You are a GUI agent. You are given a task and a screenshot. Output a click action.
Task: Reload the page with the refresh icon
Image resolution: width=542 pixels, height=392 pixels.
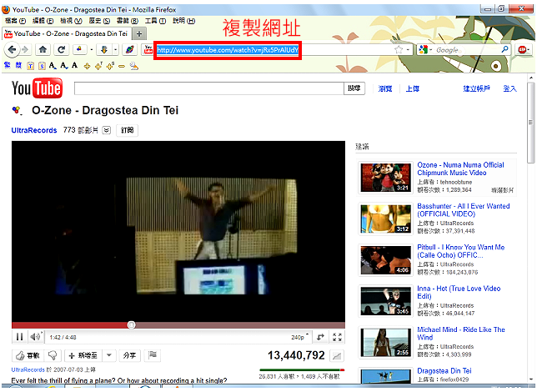tap(61, 50)
